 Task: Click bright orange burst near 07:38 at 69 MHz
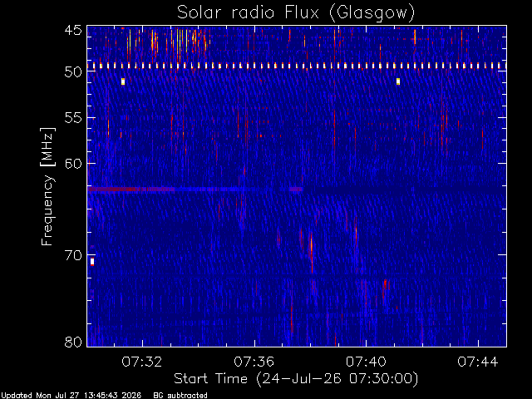pos(312,248)
